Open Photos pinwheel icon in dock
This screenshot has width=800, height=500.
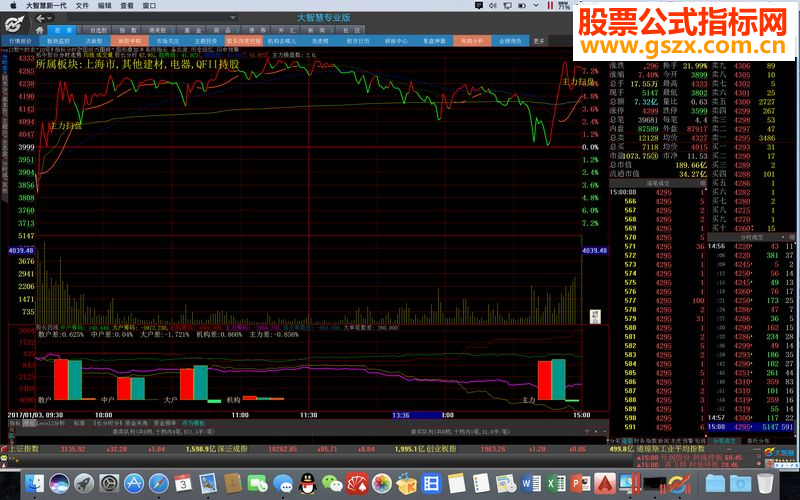[382, 483]
